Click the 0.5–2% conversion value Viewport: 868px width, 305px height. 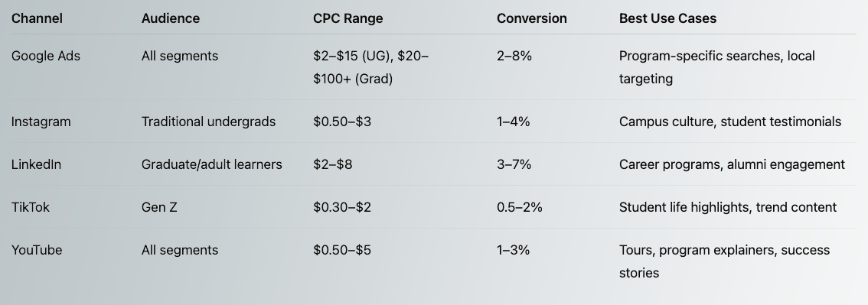point(519,207)
